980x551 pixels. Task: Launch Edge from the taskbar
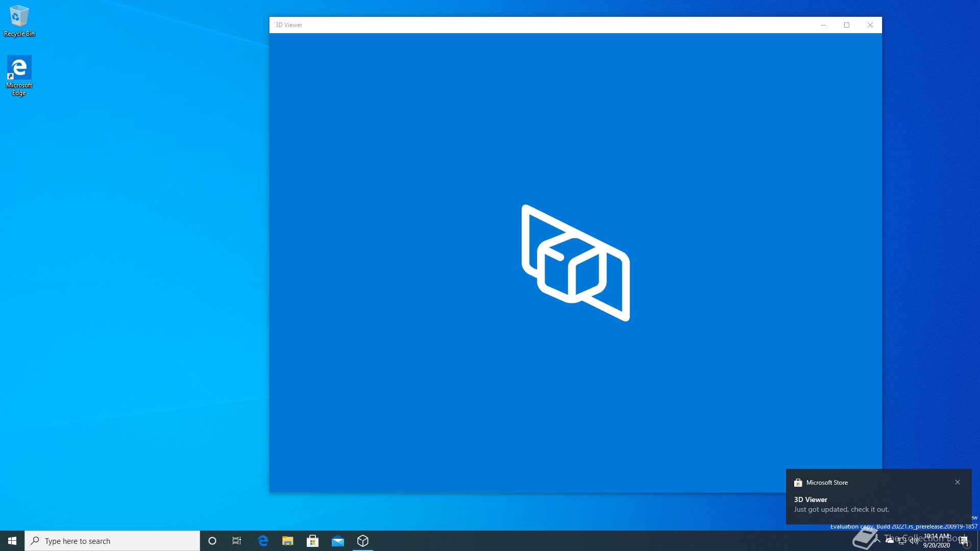click(x=263, y=541)
